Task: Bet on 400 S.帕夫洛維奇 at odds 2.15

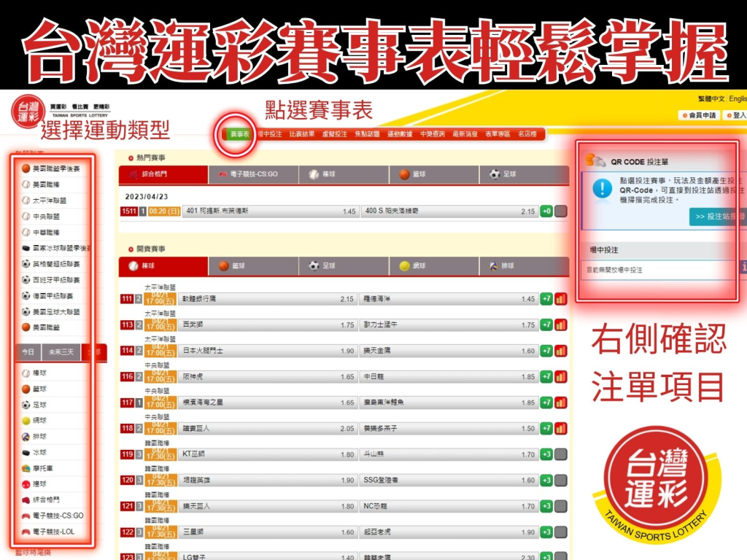Action: (x=449, y=211)
